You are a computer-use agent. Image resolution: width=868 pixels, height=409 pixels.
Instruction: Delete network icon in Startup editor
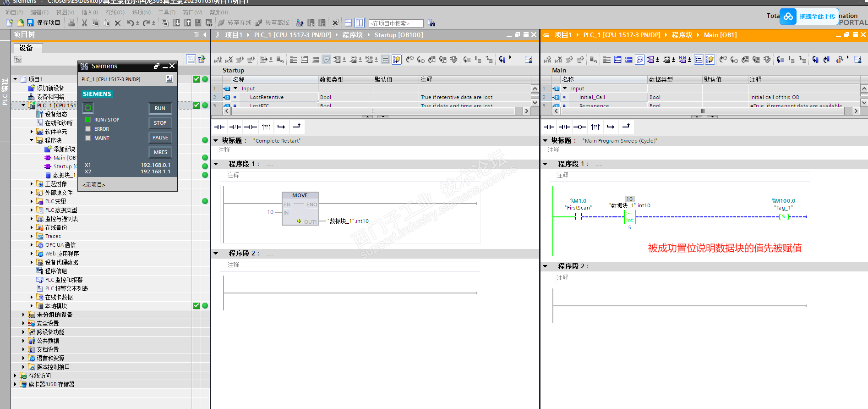[x=229, y=60]
